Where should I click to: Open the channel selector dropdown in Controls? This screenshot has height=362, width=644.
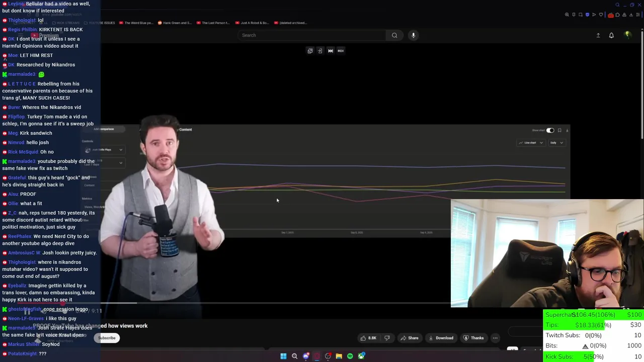pos(104,150)
